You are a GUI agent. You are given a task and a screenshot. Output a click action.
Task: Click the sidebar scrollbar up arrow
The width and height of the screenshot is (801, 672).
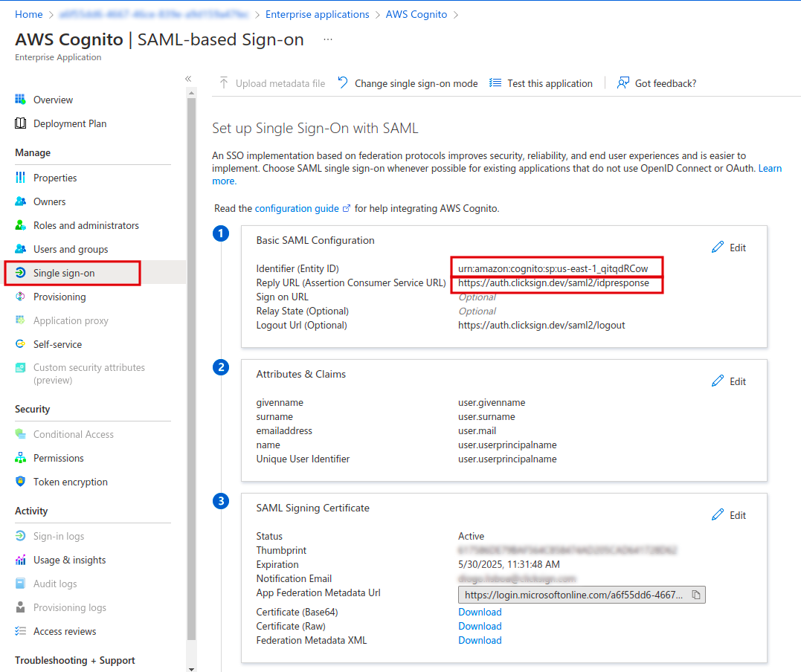pyautogui.click(x=192, y=93)
